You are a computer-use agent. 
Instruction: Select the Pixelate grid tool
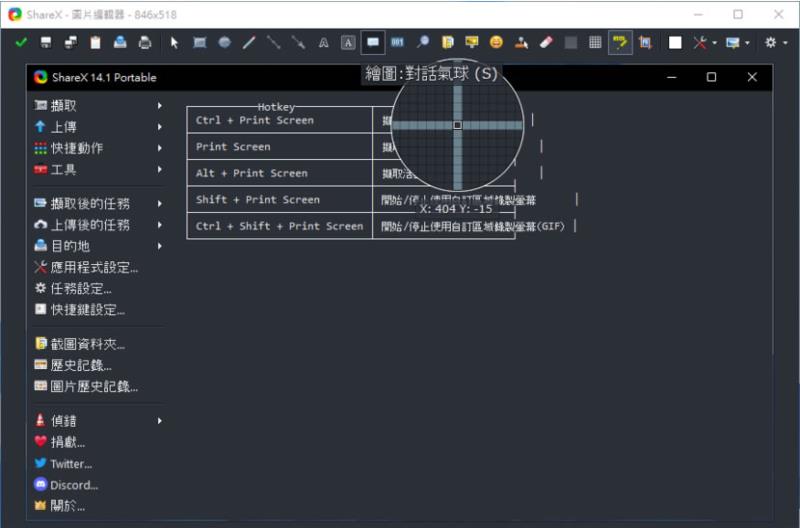(595, 42)
